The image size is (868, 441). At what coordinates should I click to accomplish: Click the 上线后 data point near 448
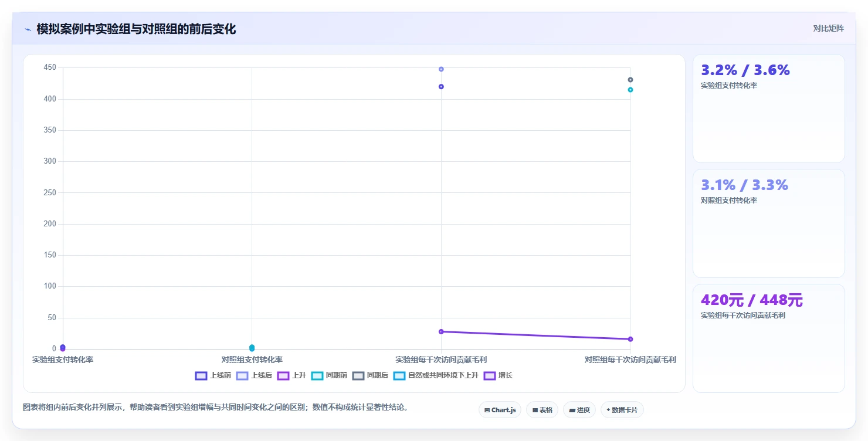[441, 69]
